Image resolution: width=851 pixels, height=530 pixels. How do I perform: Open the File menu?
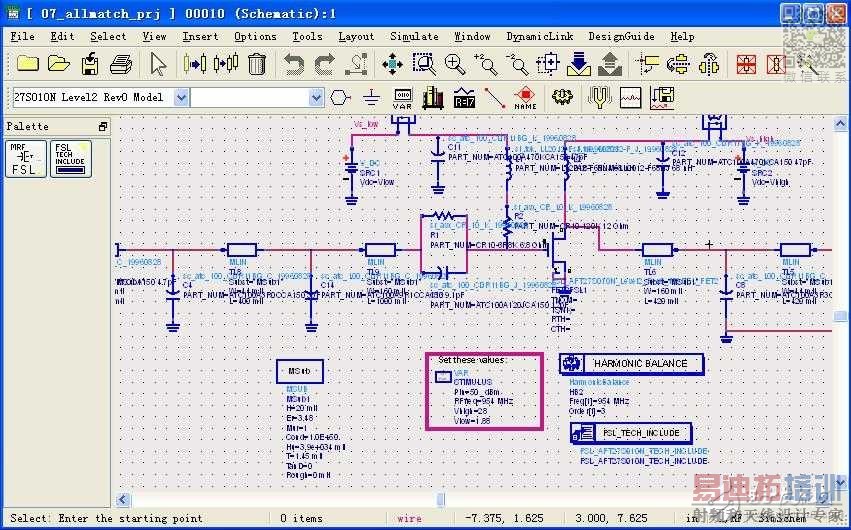(22, 36)
